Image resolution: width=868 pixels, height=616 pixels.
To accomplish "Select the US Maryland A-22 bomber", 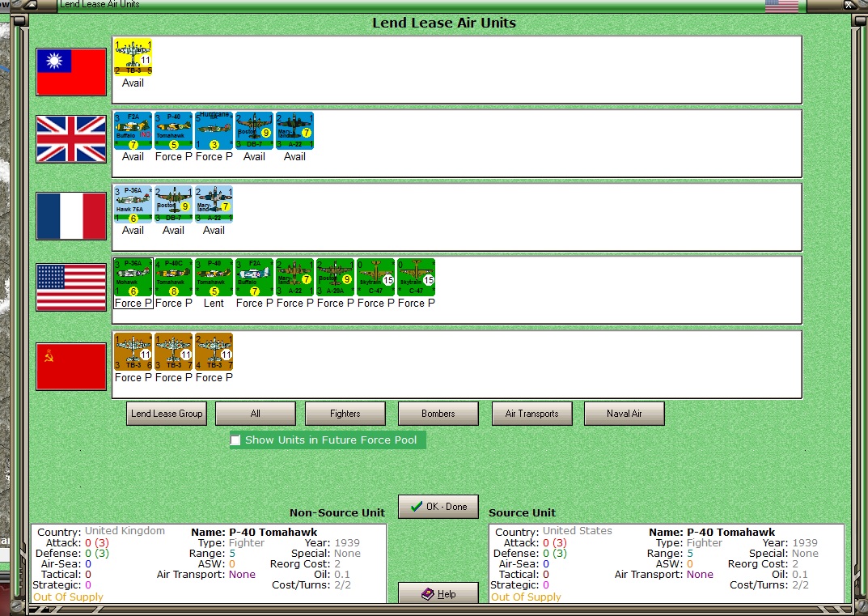I will tap(294, 278).
